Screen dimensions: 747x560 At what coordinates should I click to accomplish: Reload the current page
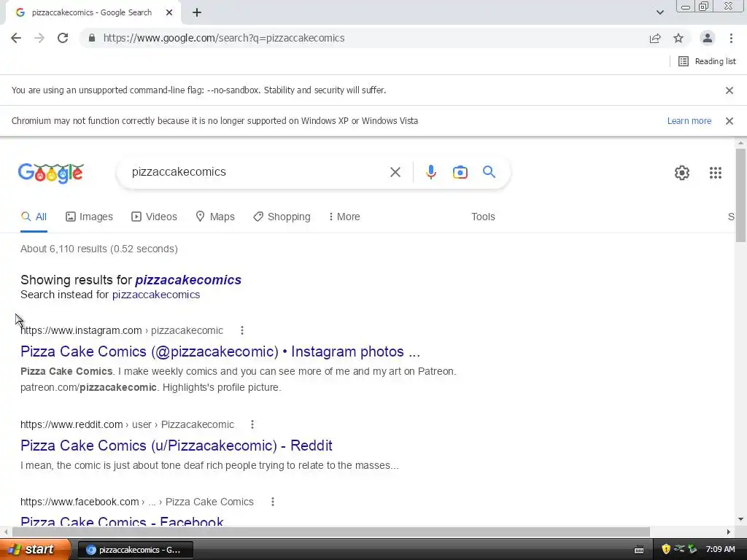point(63,38)
